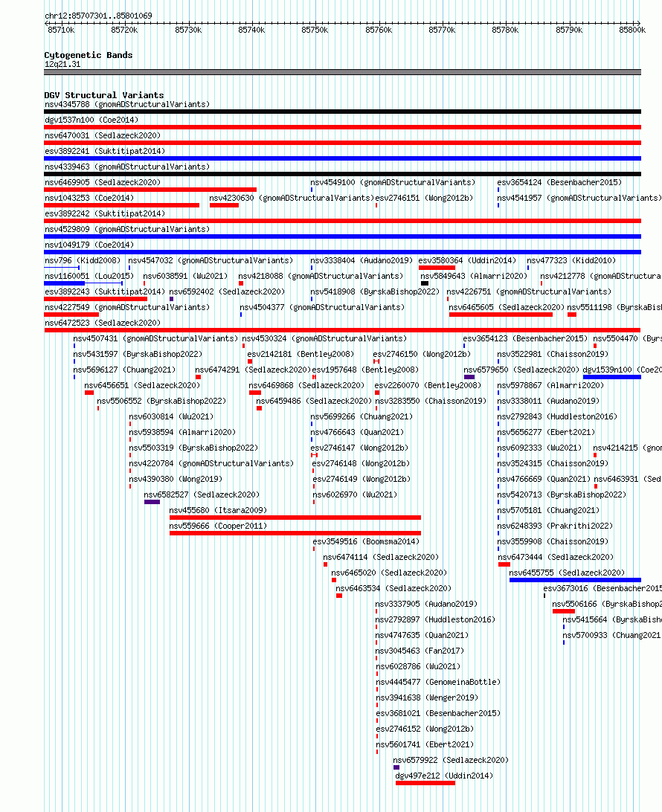Click nsv6456651 (Sedlazeck2020) label

143,385
